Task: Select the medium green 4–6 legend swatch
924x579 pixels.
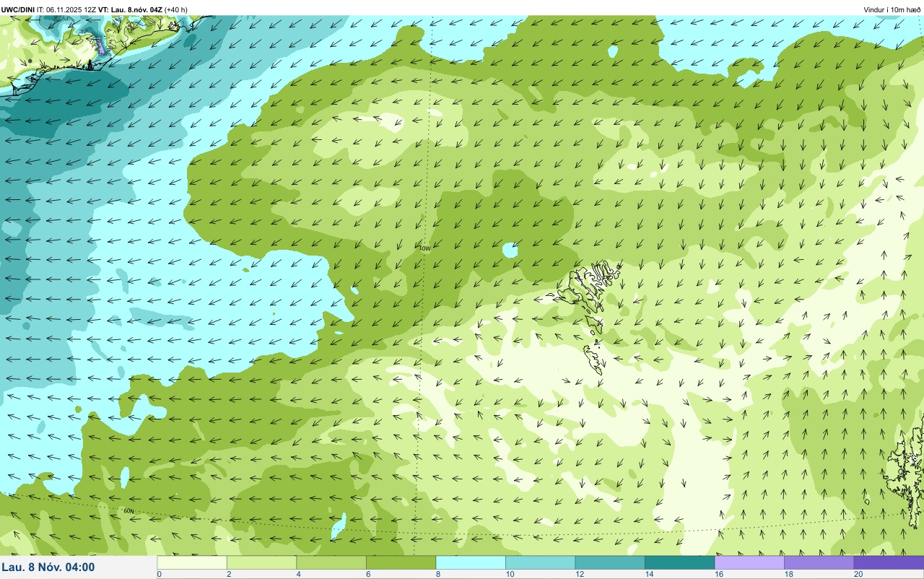Action: (331, 562)
